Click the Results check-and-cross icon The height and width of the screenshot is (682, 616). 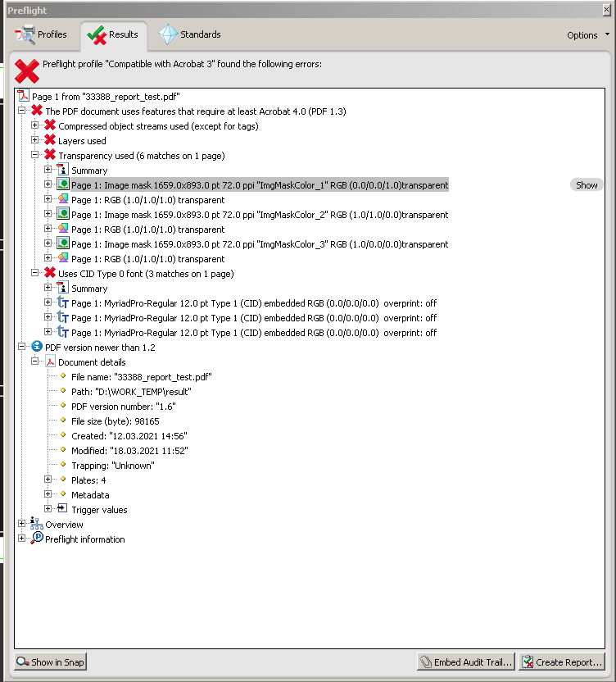click(97, 35)
